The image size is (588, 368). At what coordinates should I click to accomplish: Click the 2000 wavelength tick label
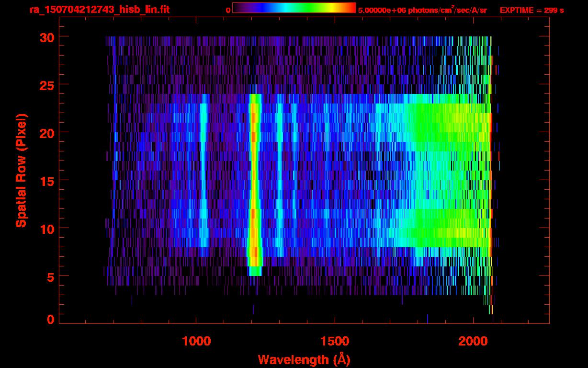tap(474, 342)
